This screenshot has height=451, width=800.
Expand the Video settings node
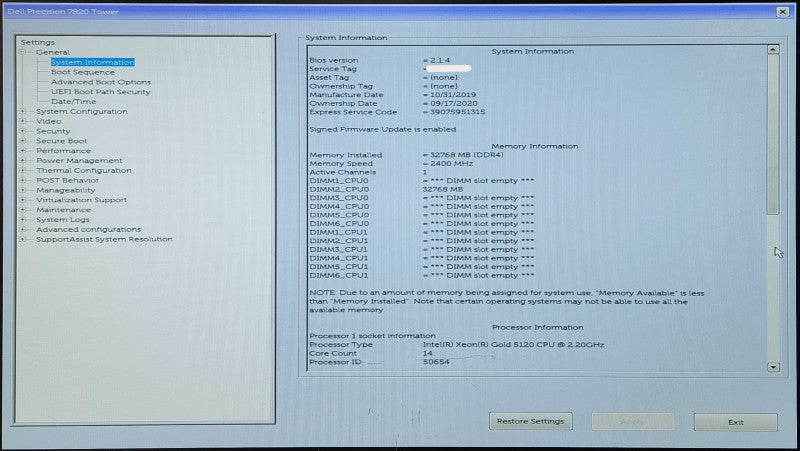coord(22,121)
